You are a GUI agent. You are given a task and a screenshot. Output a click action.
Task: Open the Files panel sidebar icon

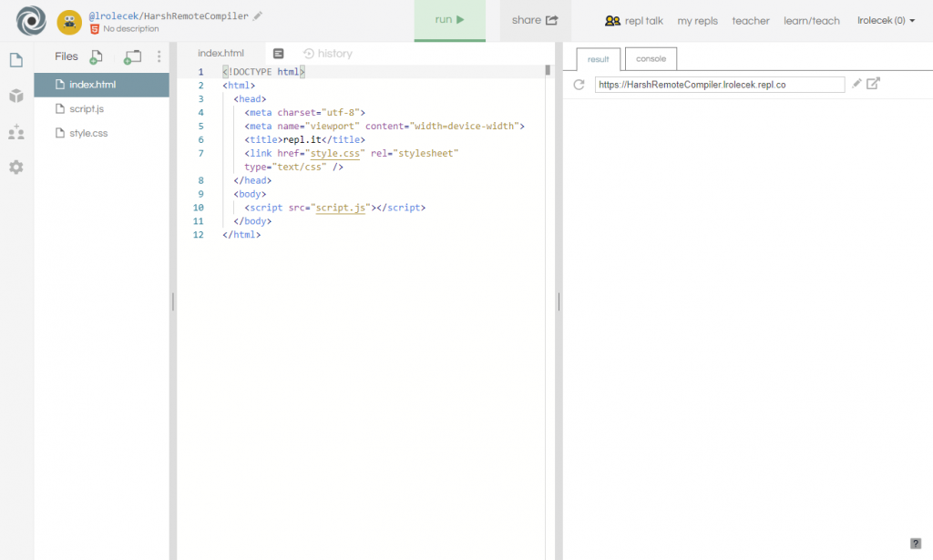pos(15,60)
